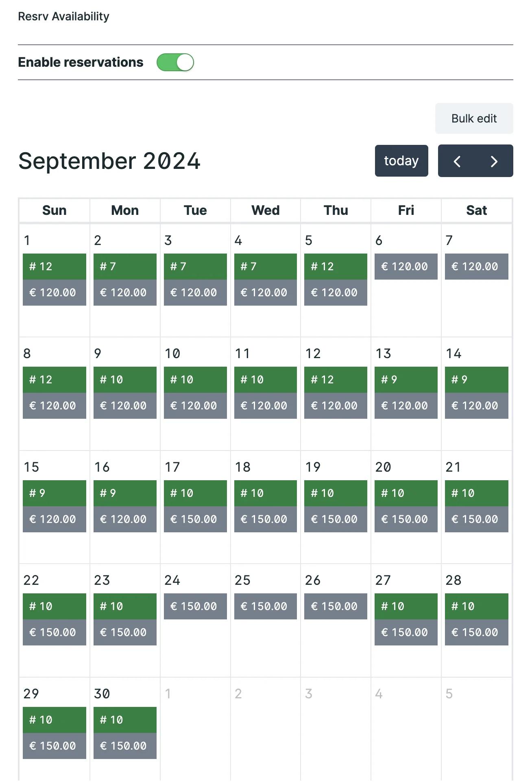Select the price badge on September 6
The image size is (532, 783).
tap(406, 267)
